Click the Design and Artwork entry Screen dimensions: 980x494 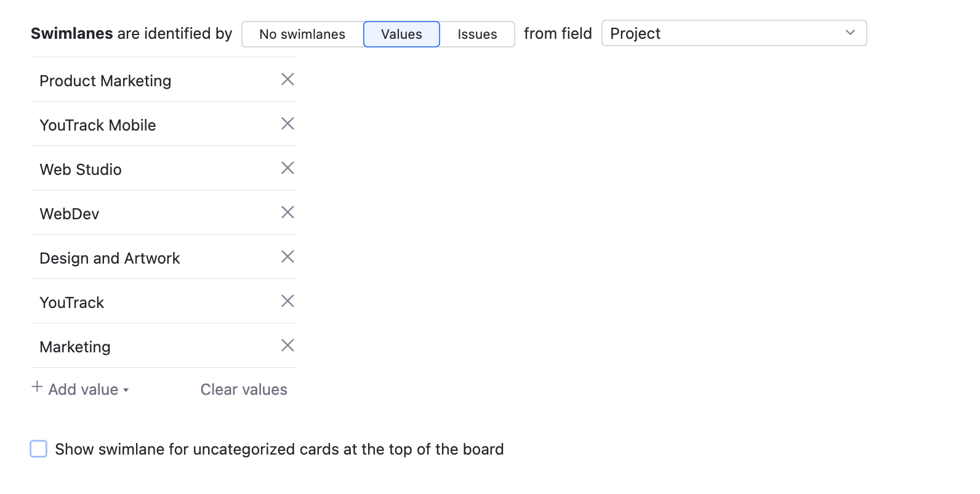click(x=110, y=259)
